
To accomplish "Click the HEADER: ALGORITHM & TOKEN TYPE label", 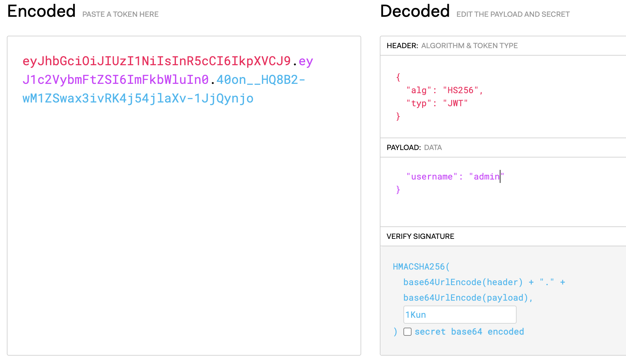I will coord(452,46).
